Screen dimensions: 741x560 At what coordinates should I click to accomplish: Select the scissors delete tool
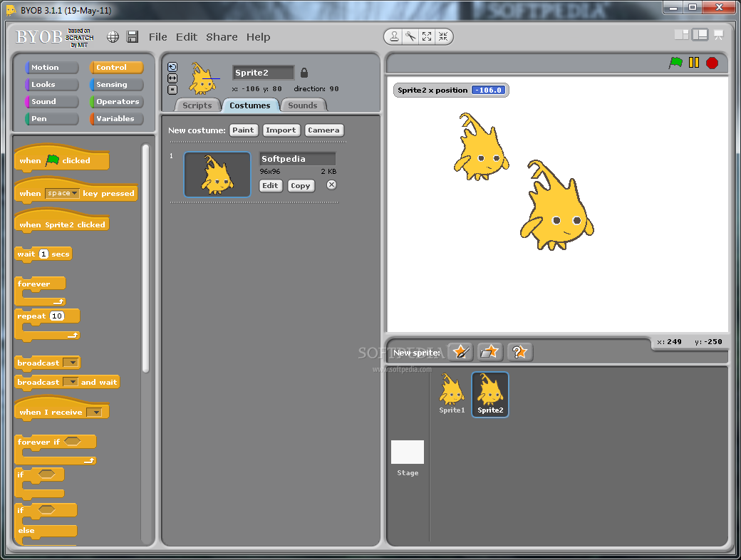coord(410,36)
